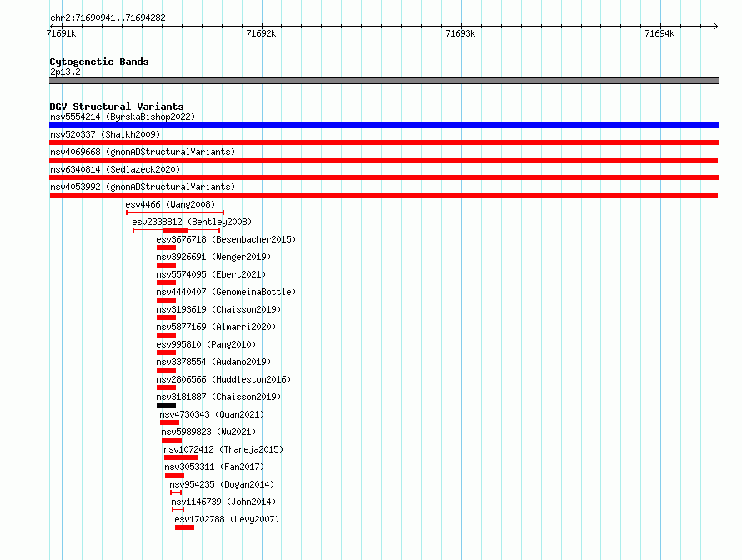Open the esv2338812 (Bentley2008) label
Viewport: 742px width, 560px height.
(192, 222)
